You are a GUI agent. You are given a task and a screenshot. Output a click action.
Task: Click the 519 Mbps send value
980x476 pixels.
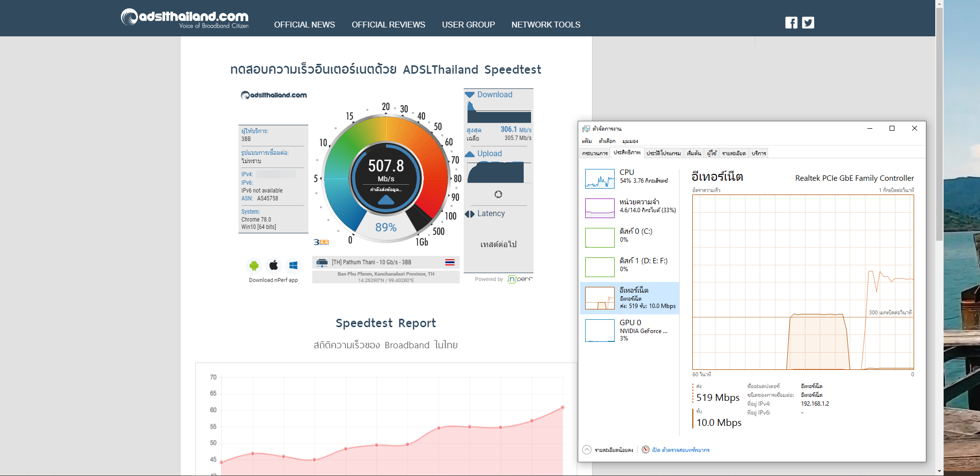pos(718,397)
